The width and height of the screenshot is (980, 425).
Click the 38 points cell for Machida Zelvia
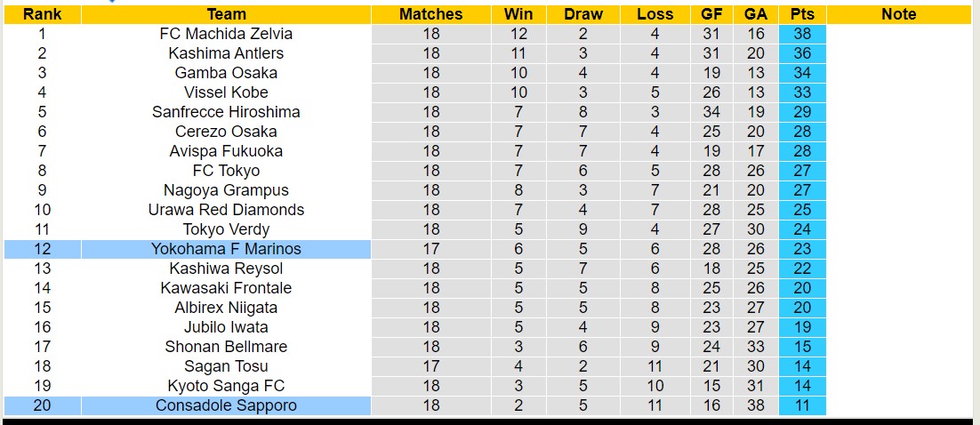tap(802, 34)
